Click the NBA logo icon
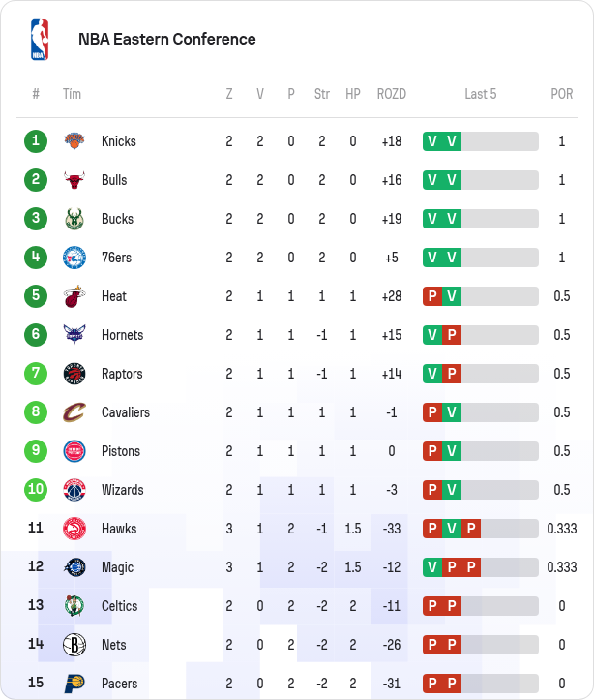 coord(39,40)
